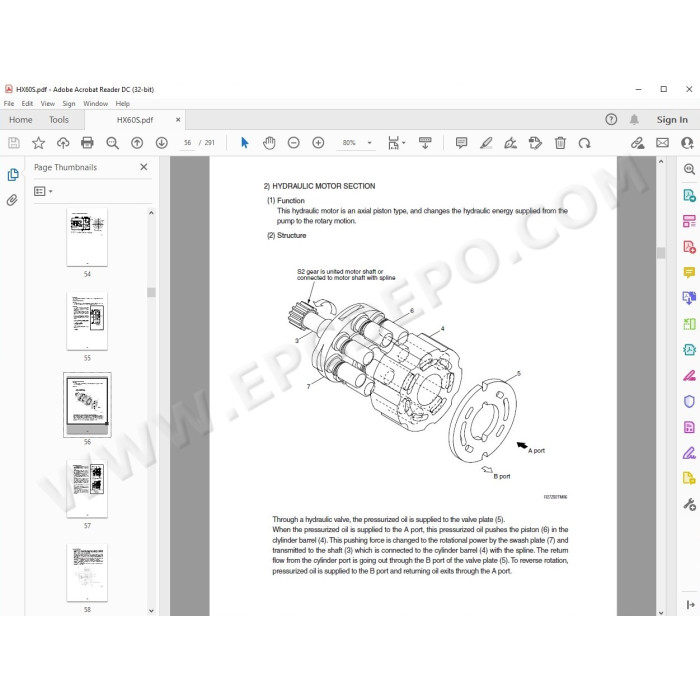The height and width of the screenshot is (700, 700).
Task: Select the page 55 thumbnail
Action: pyautogui.click(x=87, y=321)
